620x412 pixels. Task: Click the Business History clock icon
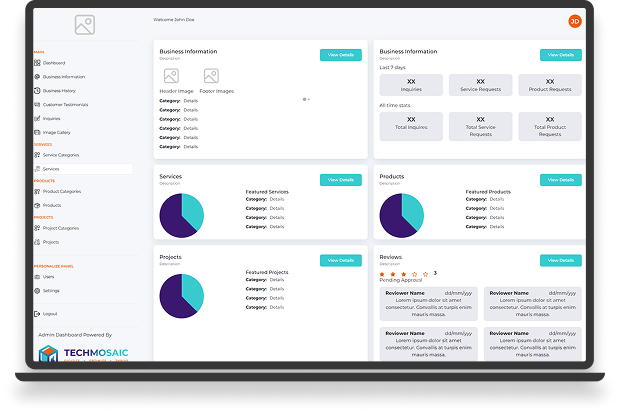pos(37,91)
